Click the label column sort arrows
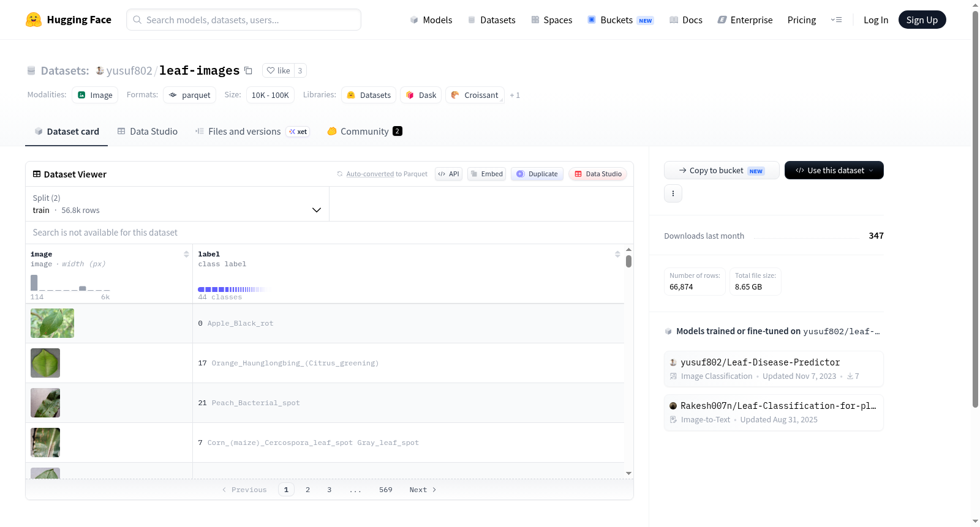980x527 pixels. point(617,254)
